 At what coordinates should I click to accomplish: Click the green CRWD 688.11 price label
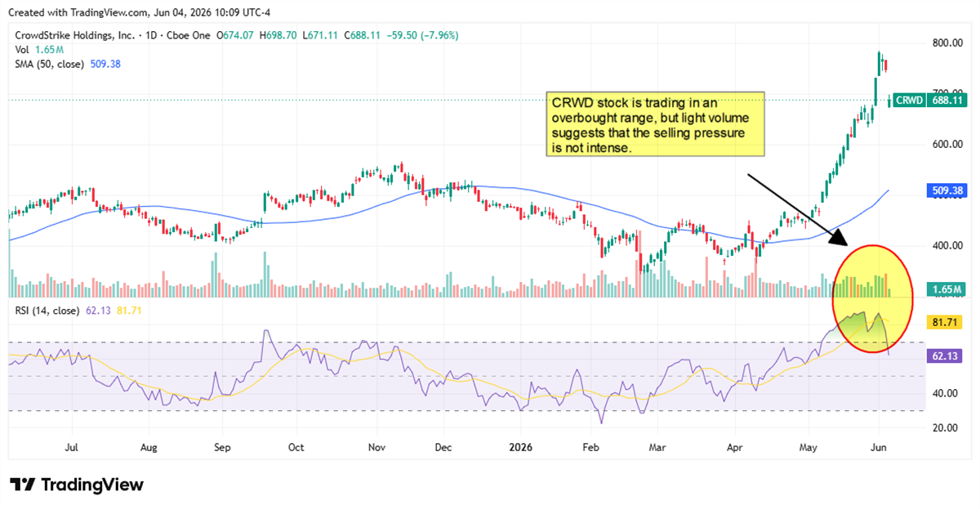[x=931, y=101]
